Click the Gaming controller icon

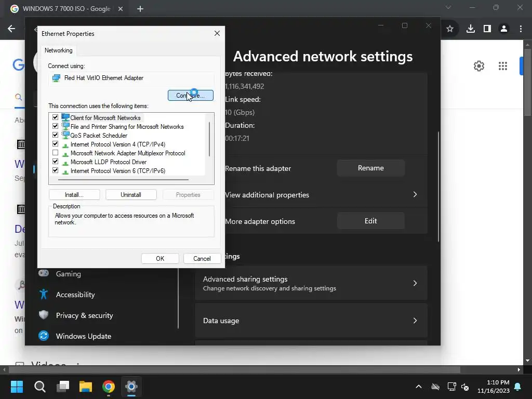tap(44, 273)
